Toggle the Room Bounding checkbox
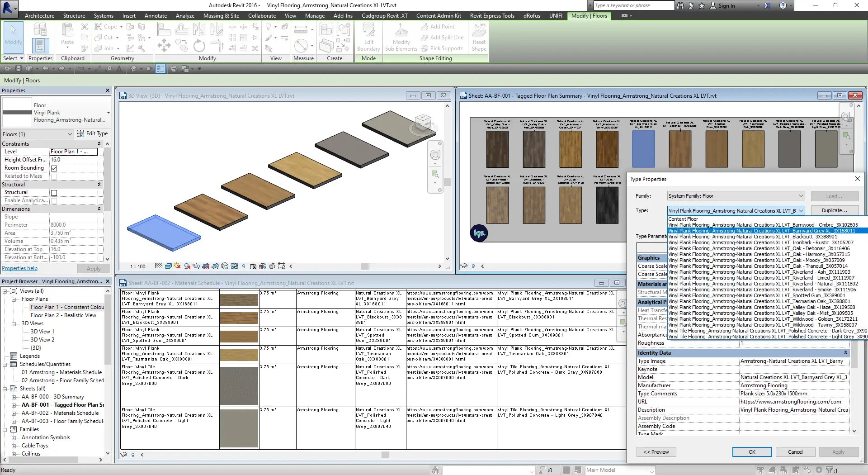 (54, 168)
